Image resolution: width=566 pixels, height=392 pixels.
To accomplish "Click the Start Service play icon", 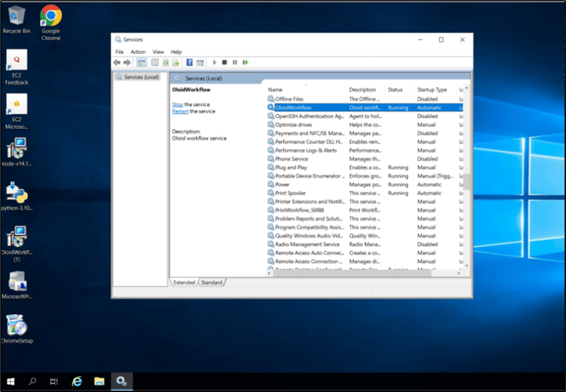I will [214, 63].
